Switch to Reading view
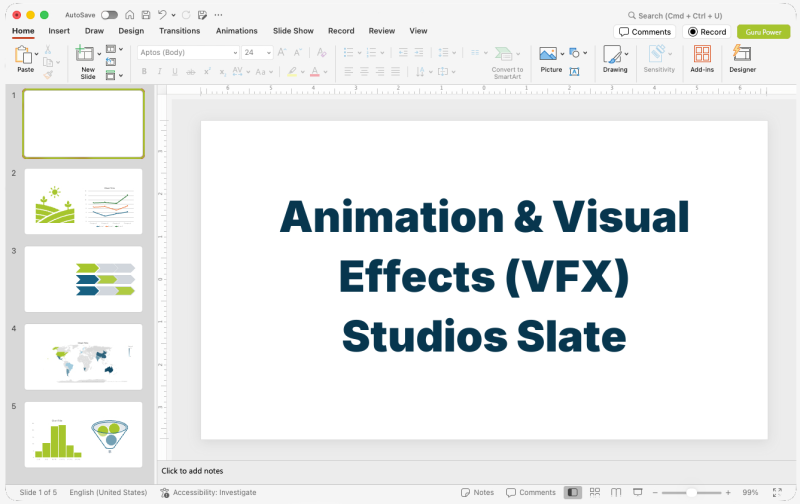Screen dimensions: 800x504 pyautogui.click(x=616, y=492)
